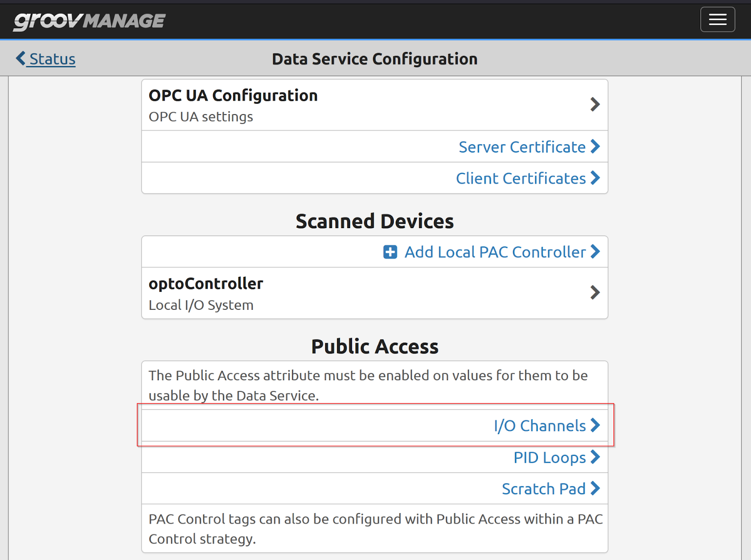Screen dimensions: 751x560
Task: Open the Server Certificate link
Action: coord(522,147)
